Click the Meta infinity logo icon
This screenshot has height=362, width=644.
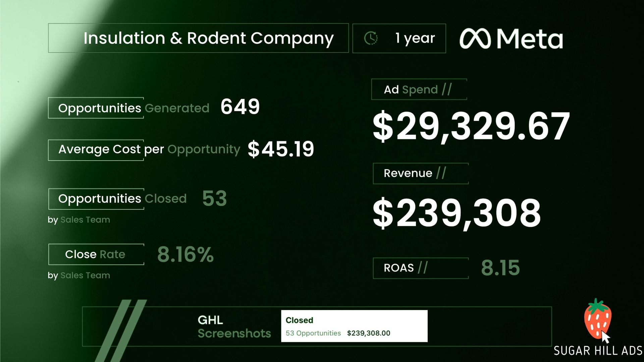(x=475, y=39)
